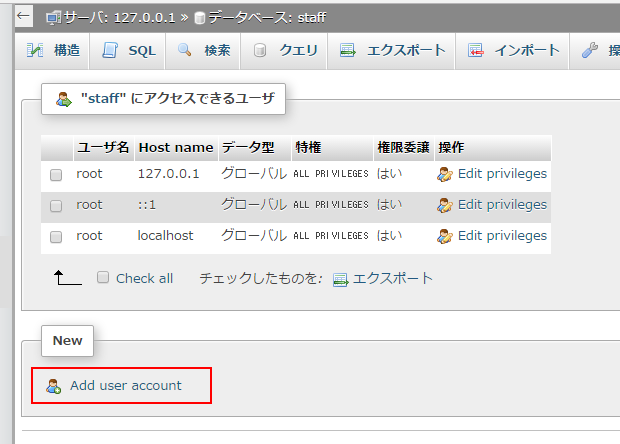Switch to the 構造 tab
The height and width of the screenshot is (444, 620).
tap(52, 51)
